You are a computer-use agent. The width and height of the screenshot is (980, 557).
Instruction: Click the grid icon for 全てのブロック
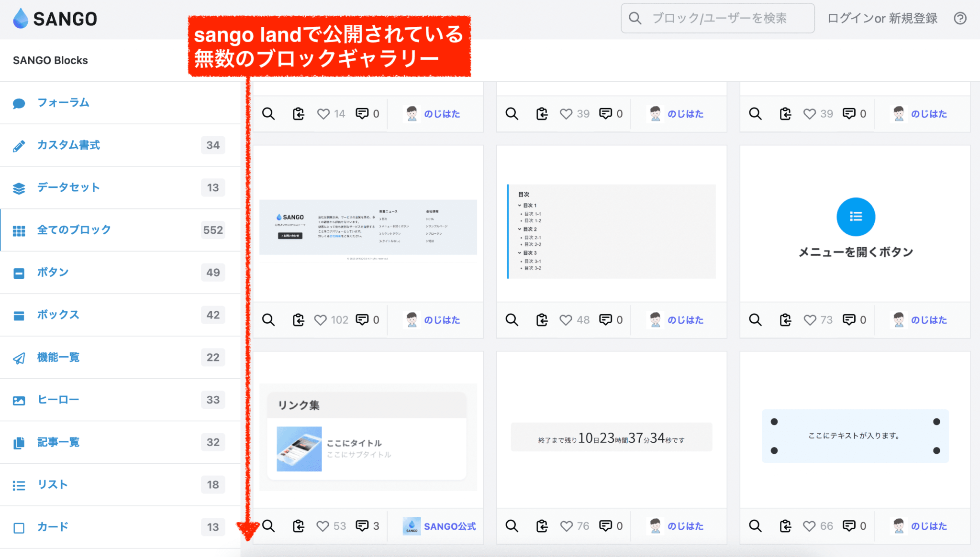(19, 230)
